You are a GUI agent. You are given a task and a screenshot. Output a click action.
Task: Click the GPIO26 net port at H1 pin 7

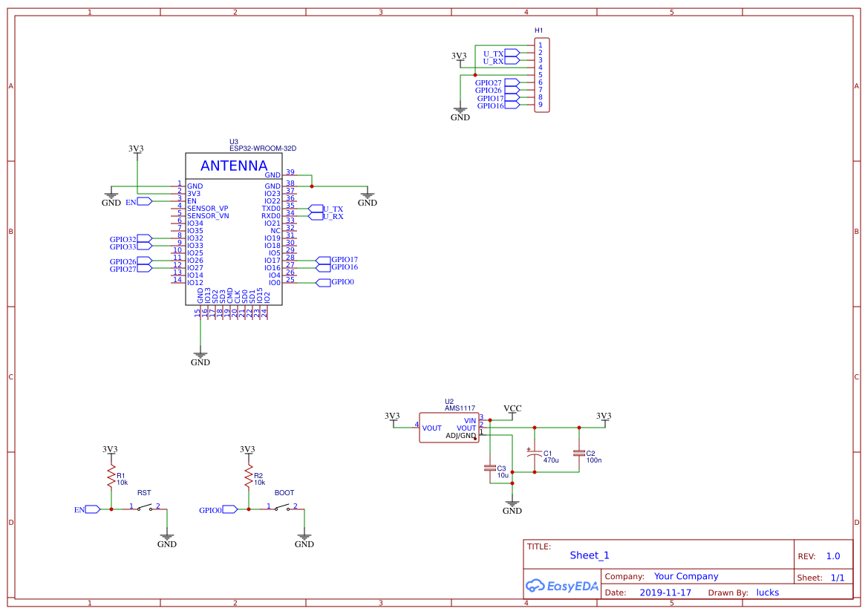pyautogui.click(x=497, y=90)
